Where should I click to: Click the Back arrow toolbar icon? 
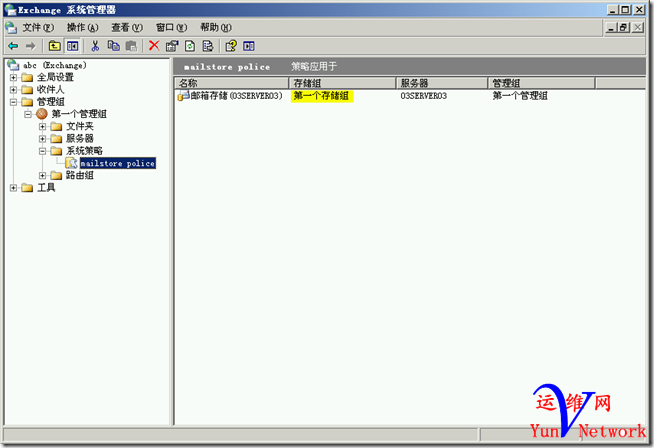13,46
